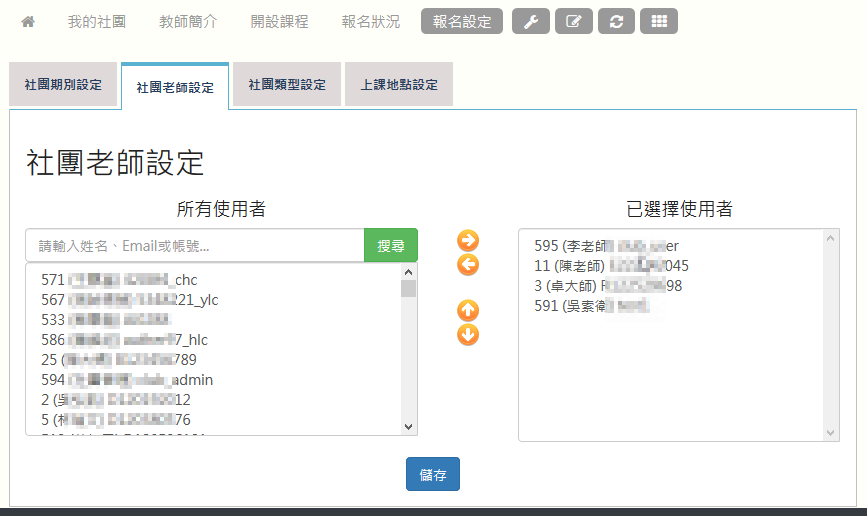Move selected user down with orange arrow

pyautogui.click(x=468, y=335)
